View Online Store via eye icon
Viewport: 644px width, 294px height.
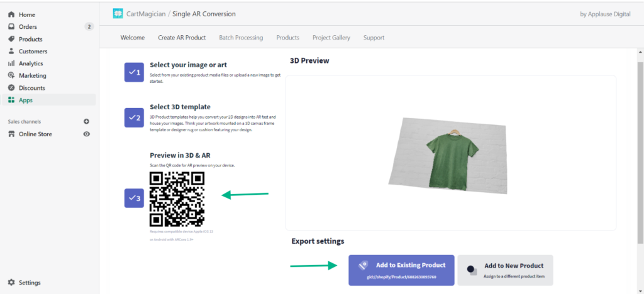pos(87,134)
